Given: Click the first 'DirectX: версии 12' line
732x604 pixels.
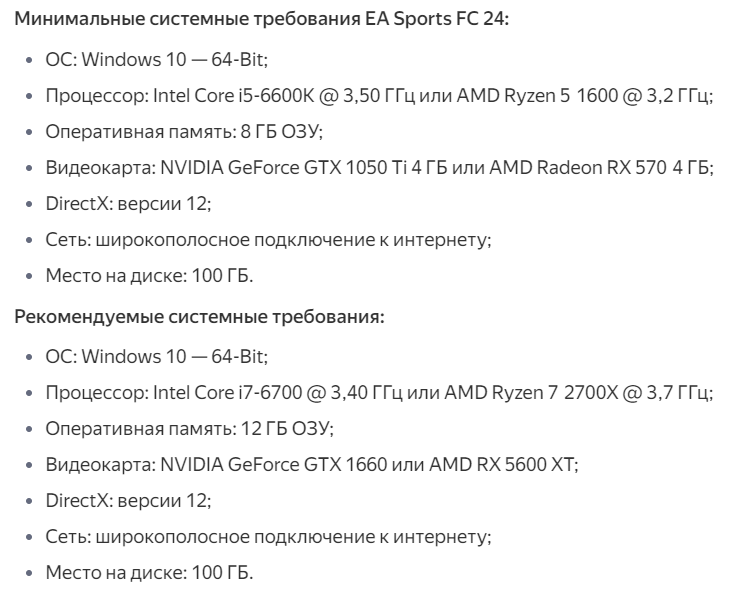Looking at the screenshot, I should coord(128,204).
